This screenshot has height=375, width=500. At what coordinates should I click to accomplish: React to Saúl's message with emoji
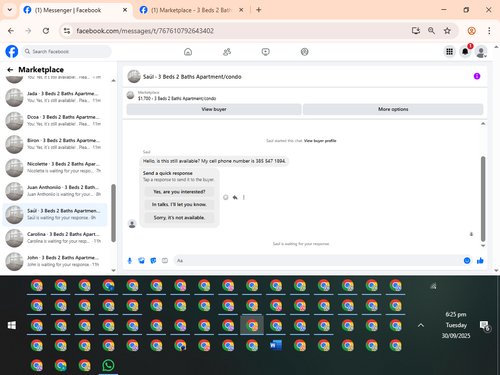coord(226,197)
